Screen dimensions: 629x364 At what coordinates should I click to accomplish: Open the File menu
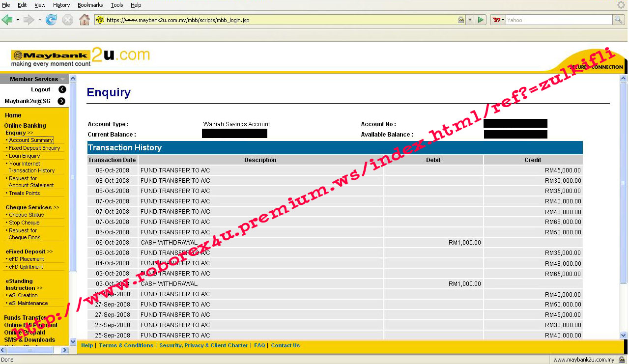click(x=6, y=5)
